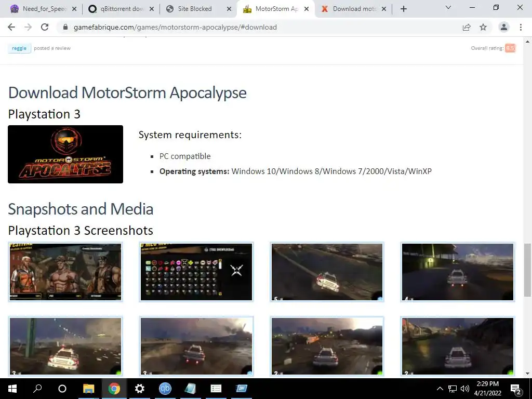
Task: Click the taskbar clock showing 2:29 PM
Action: click(x=487, y=389)
